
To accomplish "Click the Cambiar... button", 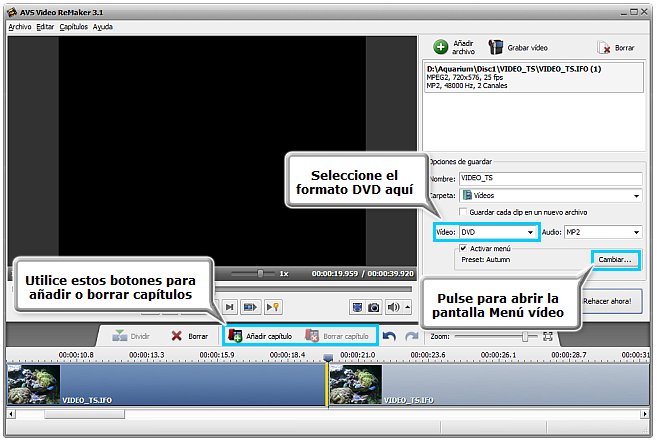I will pyautogui.click(x=615, y=260).
